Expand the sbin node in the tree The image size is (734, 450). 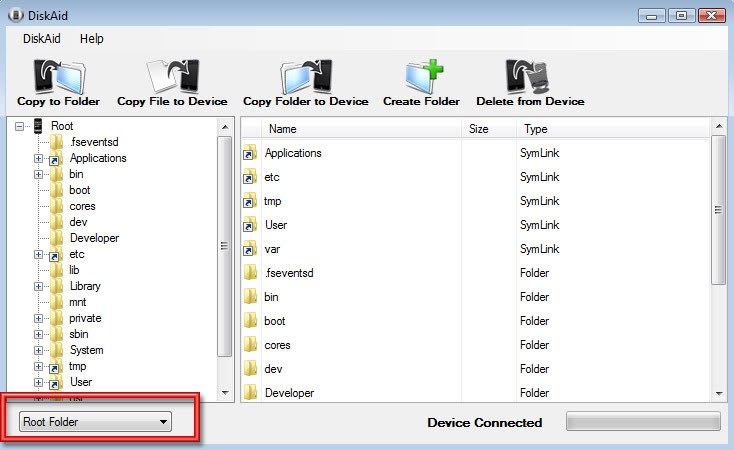tap(38, 334)
